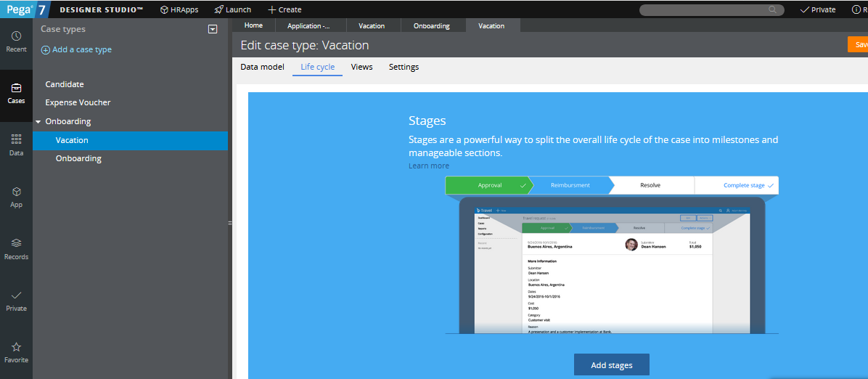Open the HRApps application menu
The width and height of the screenshot is (868, 379).
pyautogui.click(x=179, y=9)
